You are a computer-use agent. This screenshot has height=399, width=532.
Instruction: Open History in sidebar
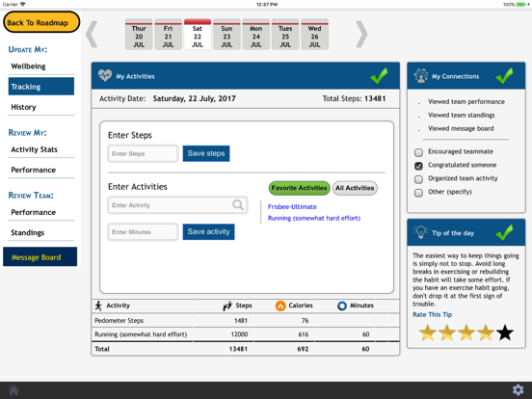(41, 107)
